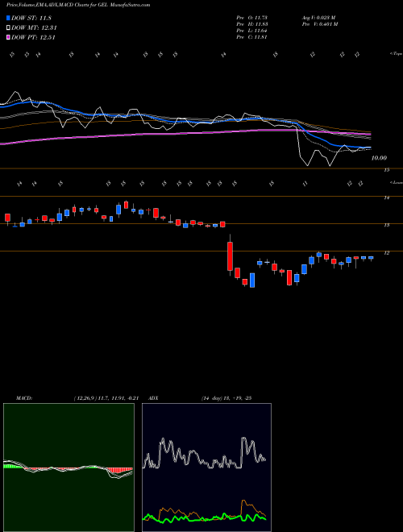This screenshot has width=403, height=532.
Task: Click the 'Pre O: 11.73' value
Action: [x=252, y=18]
